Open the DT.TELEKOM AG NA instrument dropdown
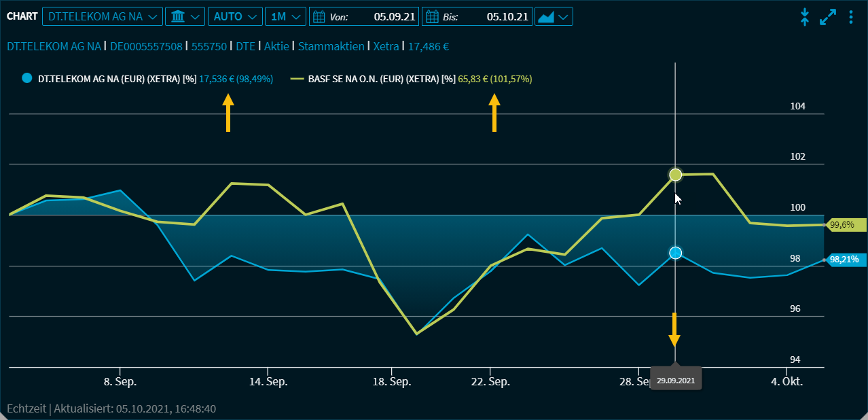 pos(102,16)
